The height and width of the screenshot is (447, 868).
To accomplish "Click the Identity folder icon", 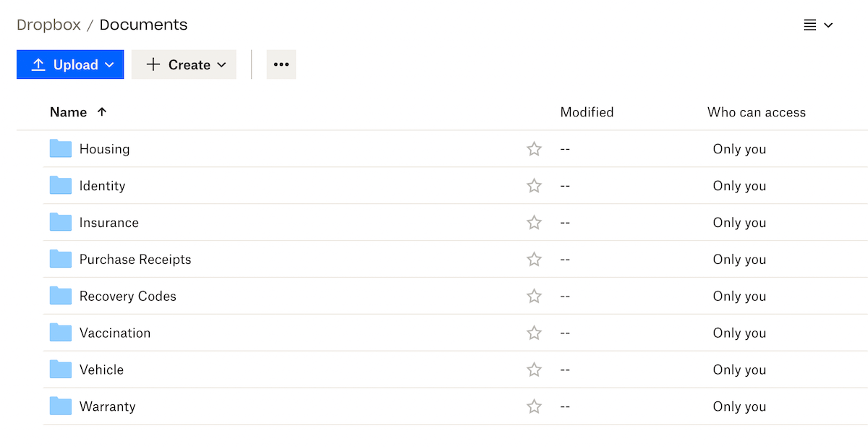I will point(61,185).
